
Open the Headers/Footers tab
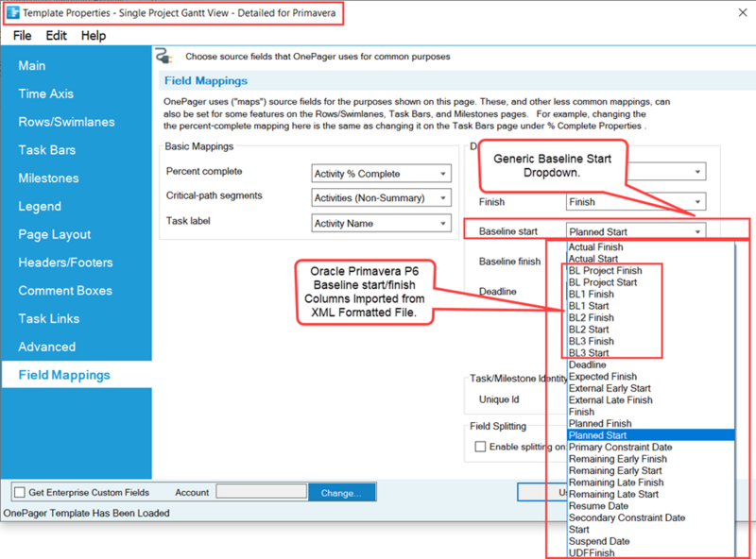tap(65, 263)
